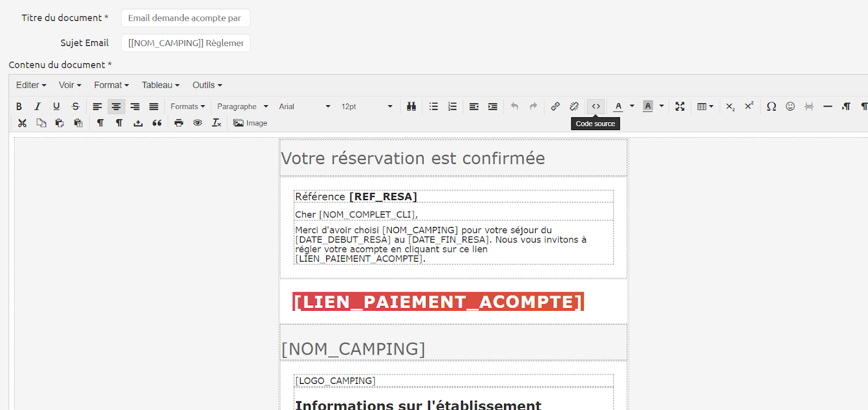The height and width of the screenshot is (410, 868).
Task: Click the blockquote icon
Action: [157, 123]
